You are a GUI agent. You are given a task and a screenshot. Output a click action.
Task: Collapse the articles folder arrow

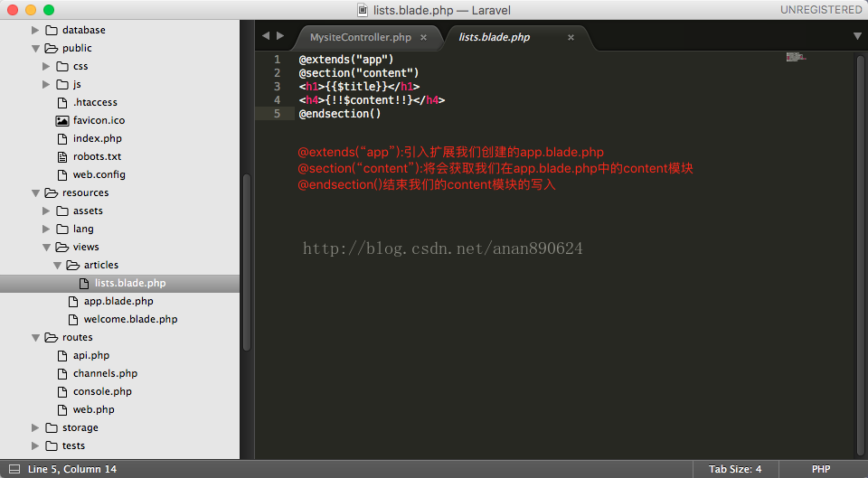point(57,266)
